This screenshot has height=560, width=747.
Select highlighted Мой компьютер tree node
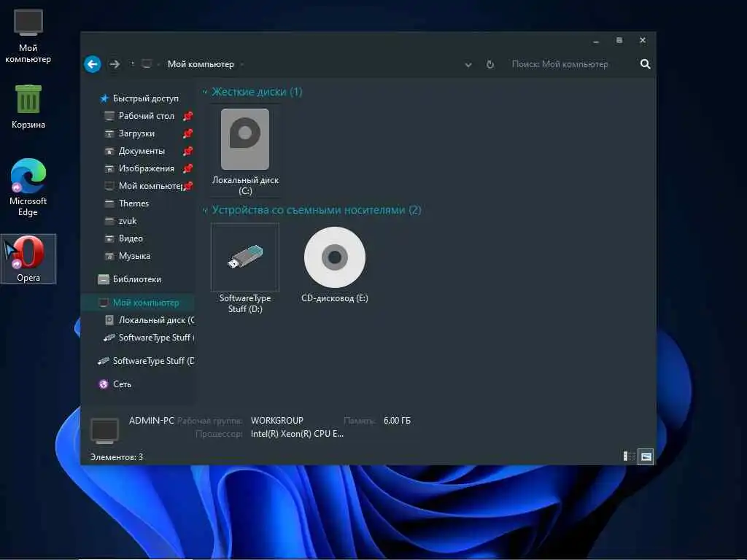tap(139, 303)
